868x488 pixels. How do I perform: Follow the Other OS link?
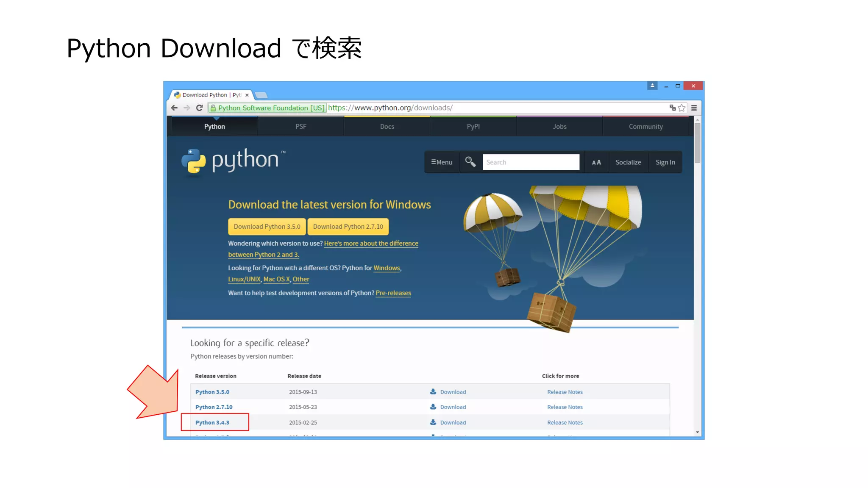(301, 279)
